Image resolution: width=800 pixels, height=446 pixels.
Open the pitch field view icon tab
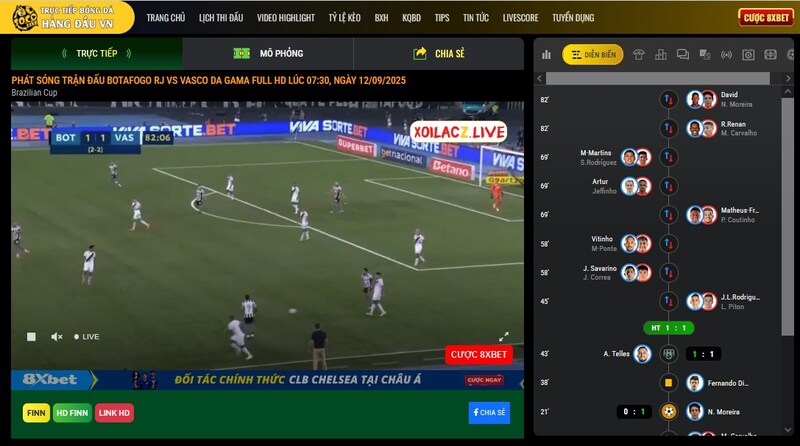point(770,55)
